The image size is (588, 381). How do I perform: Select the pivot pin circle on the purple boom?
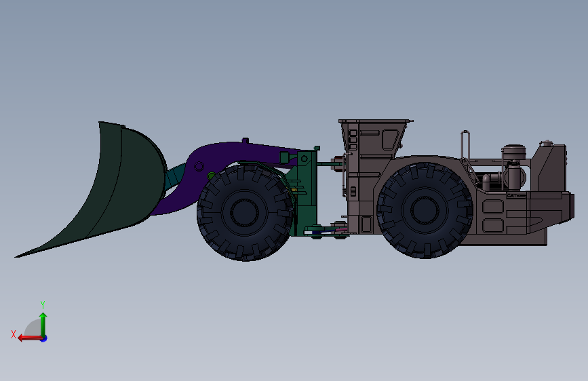[199, 166]
